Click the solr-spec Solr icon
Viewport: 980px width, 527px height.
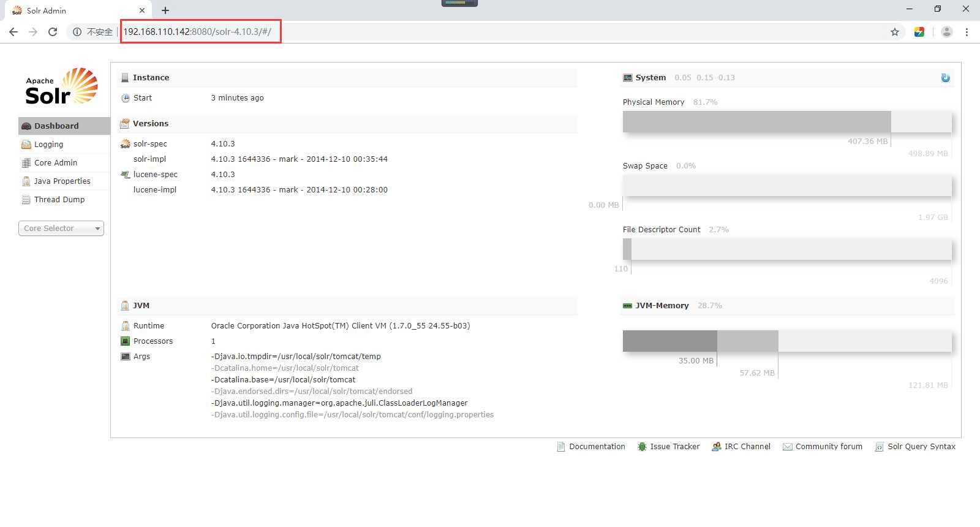click(126, 144)
